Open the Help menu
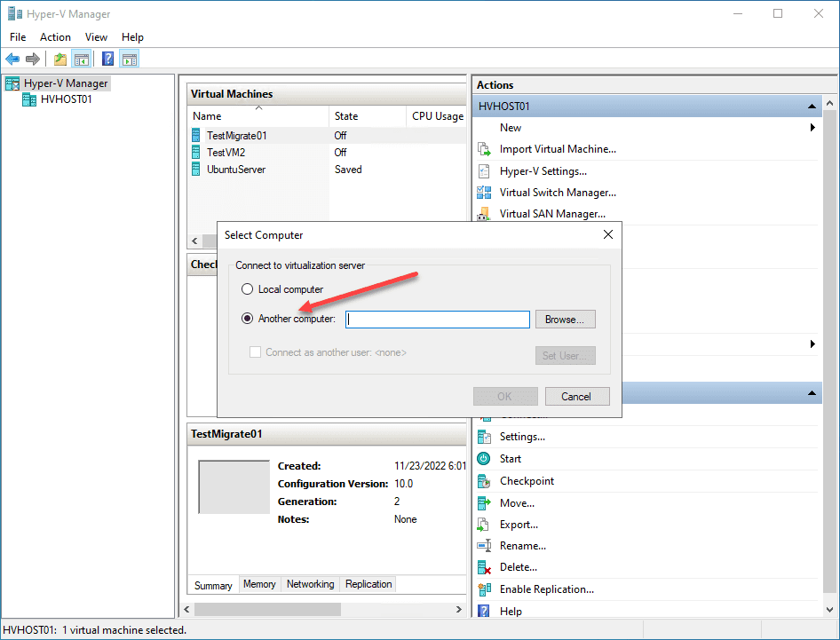 pos(132,37)
